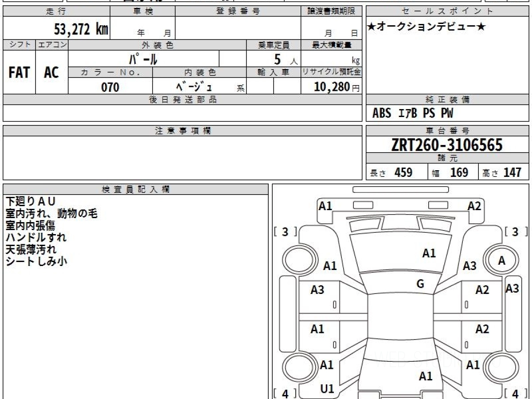Click the リサイクル預託金 label
The height and width of the screenshot is (399, 532).
(332, 72)
